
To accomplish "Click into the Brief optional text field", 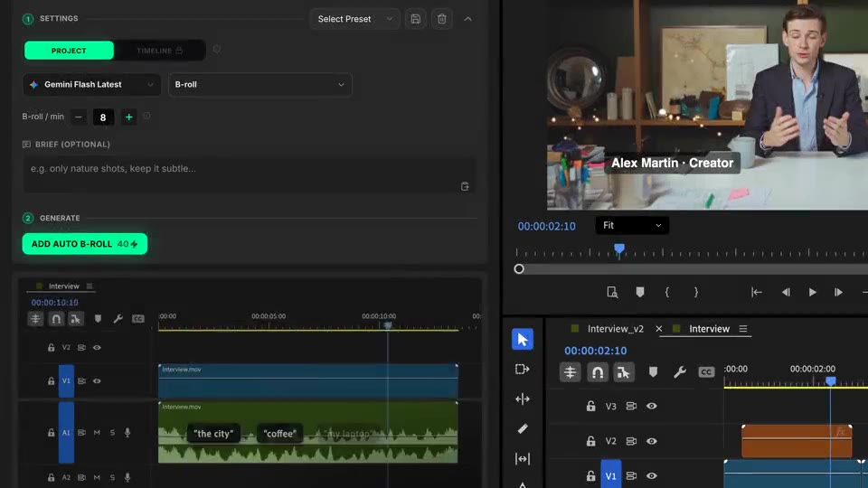I will point(250,175).
